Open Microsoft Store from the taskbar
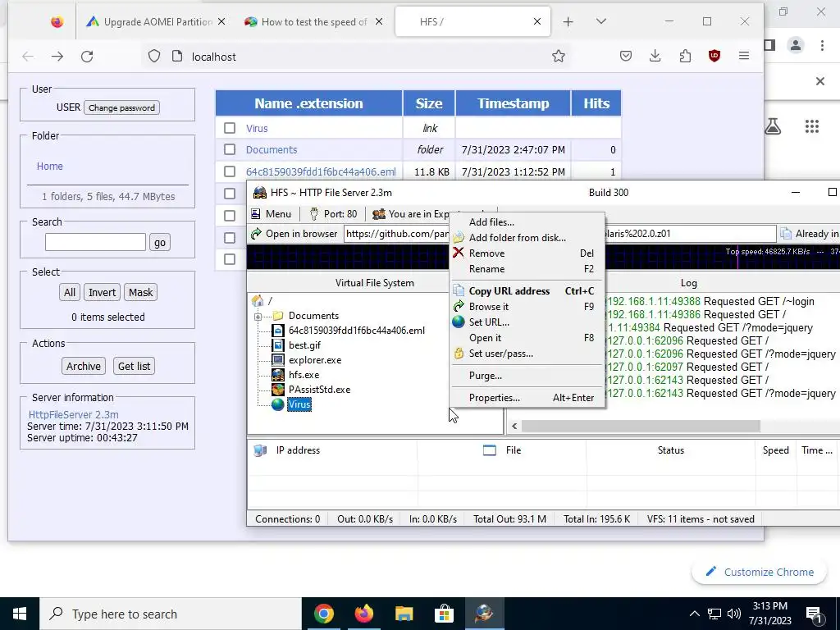This screenshot has height=630, width=840. point(444,614)
